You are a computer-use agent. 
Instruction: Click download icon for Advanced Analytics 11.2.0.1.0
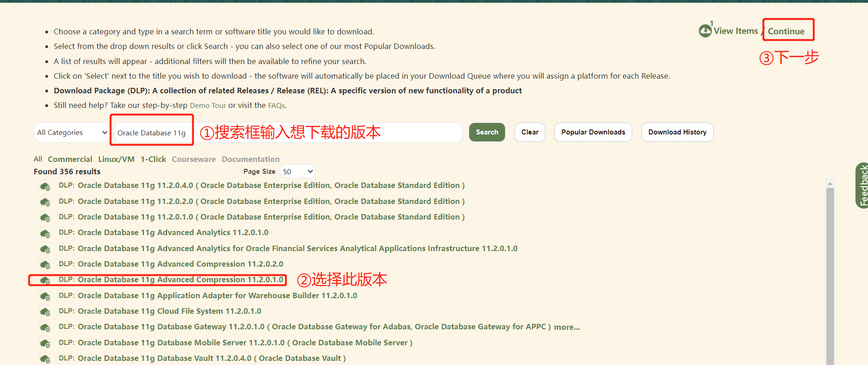45,233
